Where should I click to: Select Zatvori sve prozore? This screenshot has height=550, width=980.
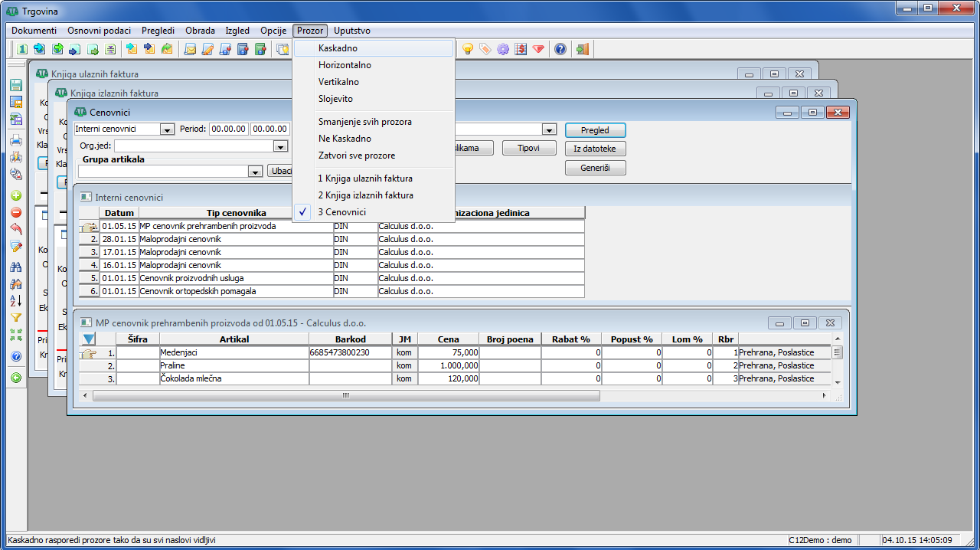point(374,156)
